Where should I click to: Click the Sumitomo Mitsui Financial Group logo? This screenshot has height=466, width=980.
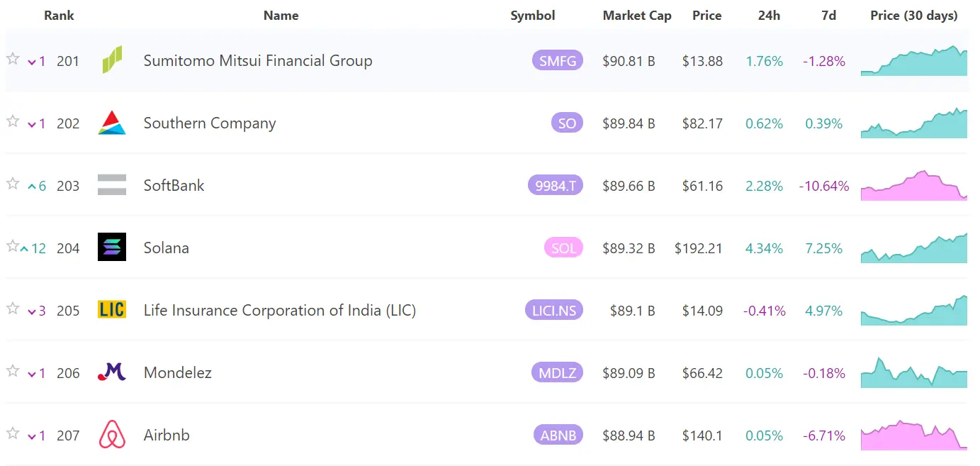(x=112, y=60)
